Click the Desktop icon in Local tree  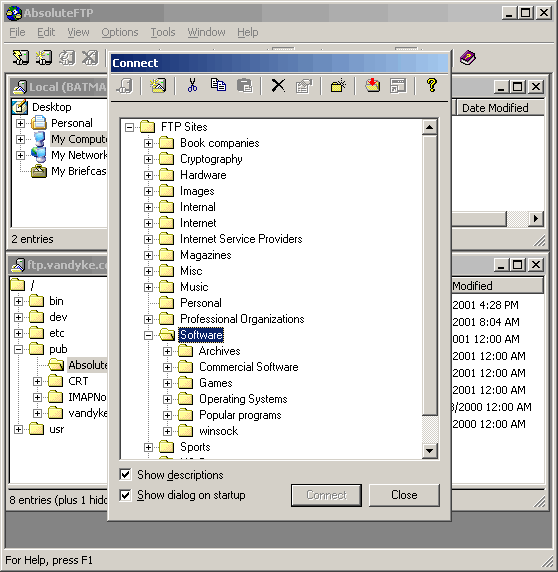pyautogui.click(x=20, y=107)
